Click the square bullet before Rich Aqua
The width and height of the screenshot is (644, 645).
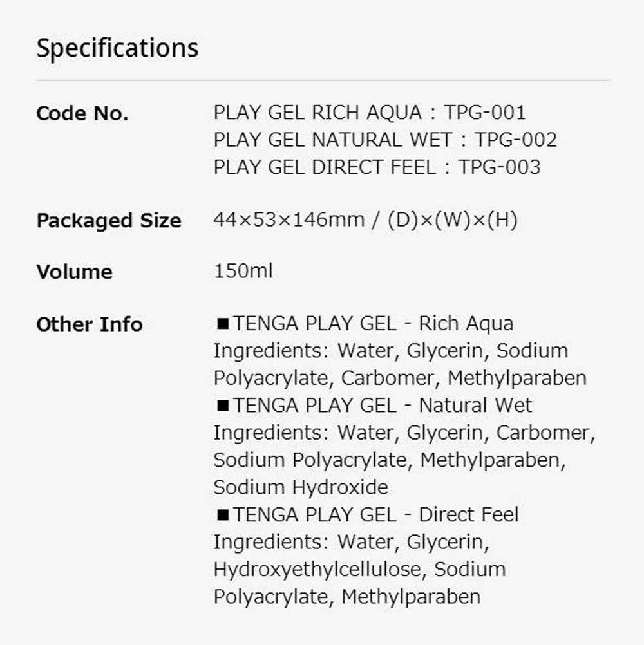(x=222, y=324)
